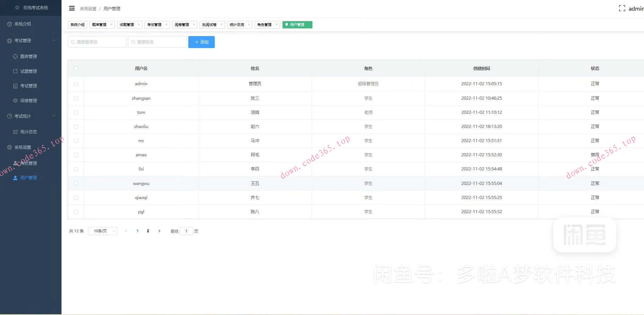Close the 批阅试卷 tab with its X
The image size is (644, 315).
(221, 24)
